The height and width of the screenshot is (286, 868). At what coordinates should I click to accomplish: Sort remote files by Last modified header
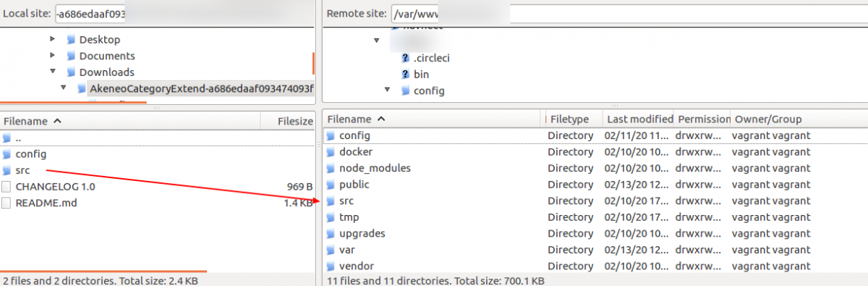click(x=639, y=119)
